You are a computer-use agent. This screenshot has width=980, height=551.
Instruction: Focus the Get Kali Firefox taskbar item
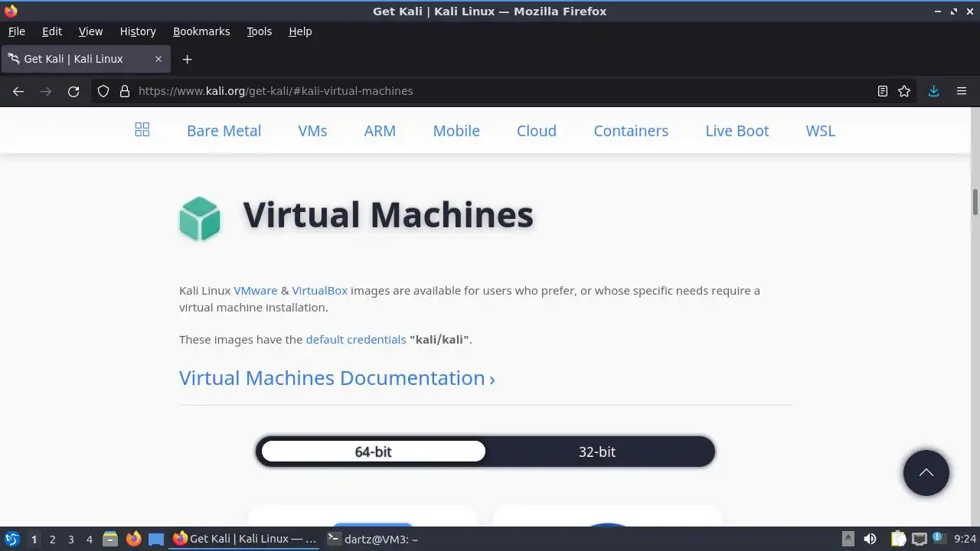[245, 539]
